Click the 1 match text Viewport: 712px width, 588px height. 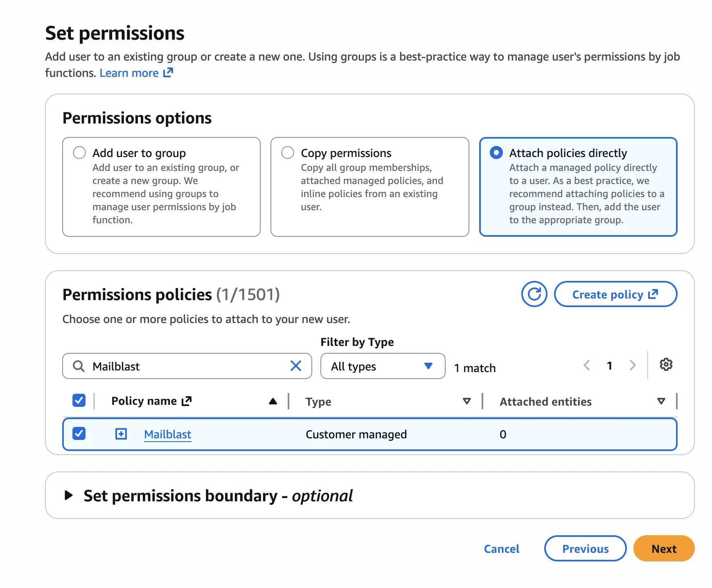click(x=475, y=368)
